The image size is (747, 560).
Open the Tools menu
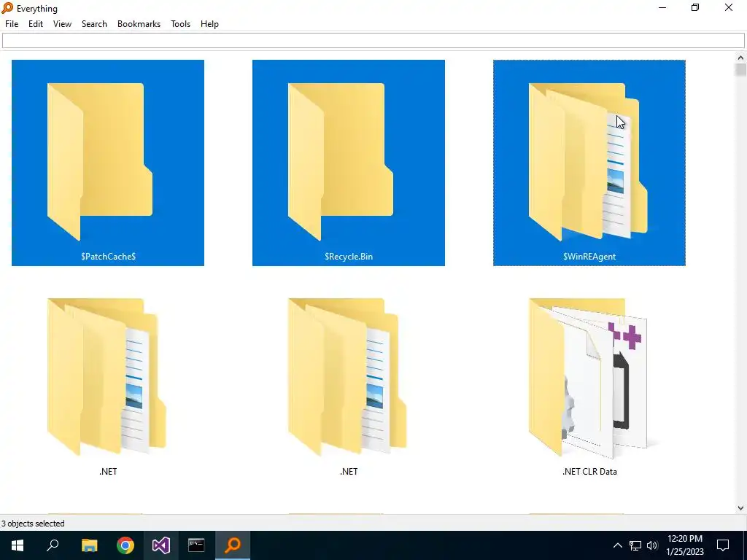tap(181, 24)
